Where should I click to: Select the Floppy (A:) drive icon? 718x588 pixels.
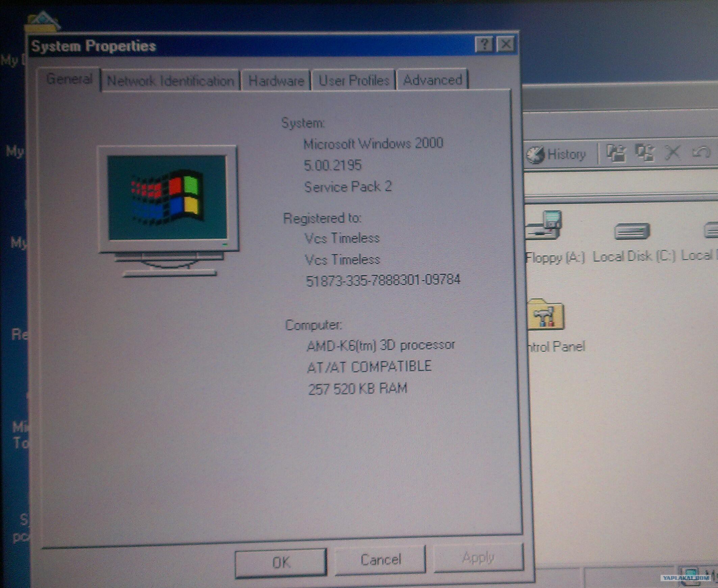tap(544, 225)
